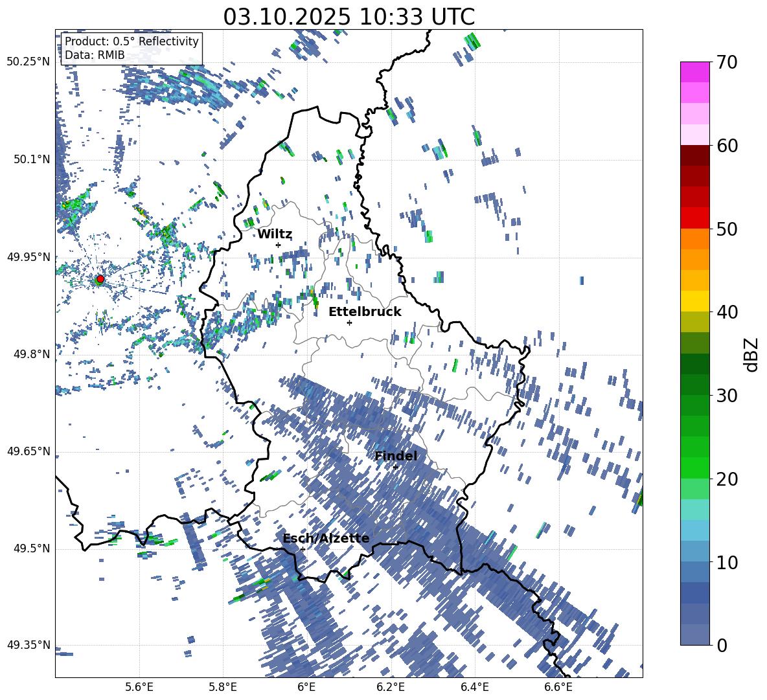
Task: Click the Findel station label
Action: [396, 456]
